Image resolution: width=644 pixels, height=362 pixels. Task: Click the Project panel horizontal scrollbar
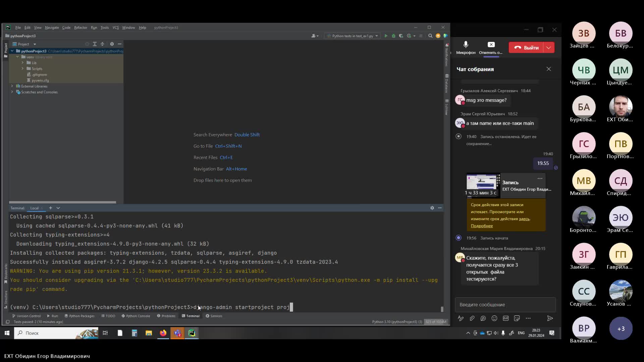pyautogui.click(x=62, y=202)
